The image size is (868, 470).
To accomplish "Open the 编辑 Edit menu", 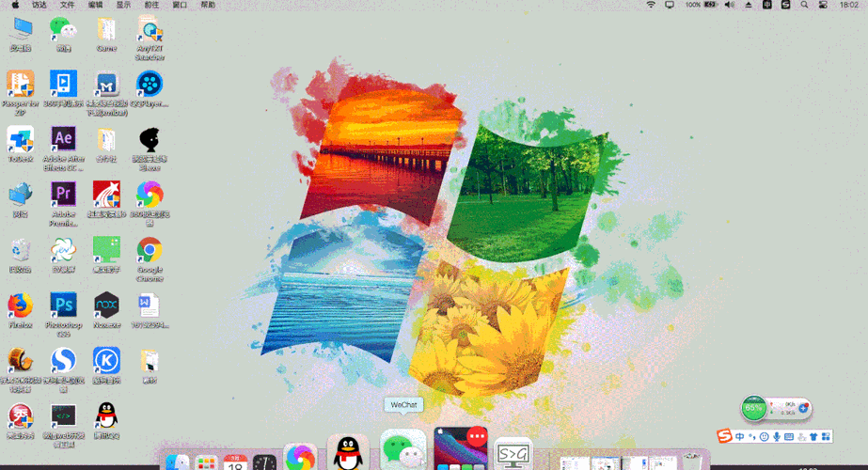I will point(95,5).
